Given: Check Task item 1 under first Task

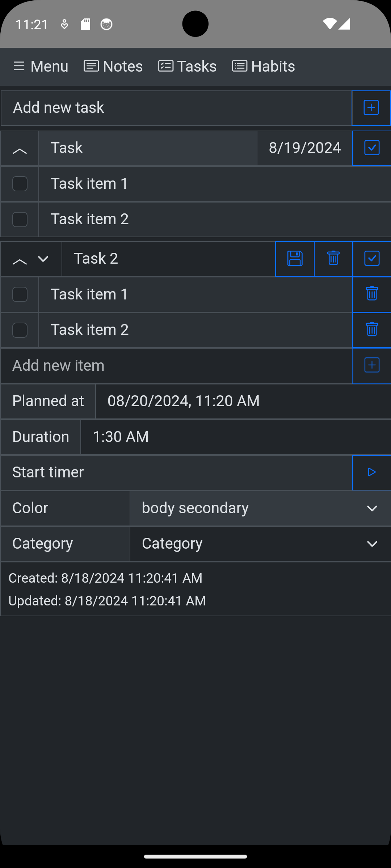Looking at the screenshot, I should (20, 184).
